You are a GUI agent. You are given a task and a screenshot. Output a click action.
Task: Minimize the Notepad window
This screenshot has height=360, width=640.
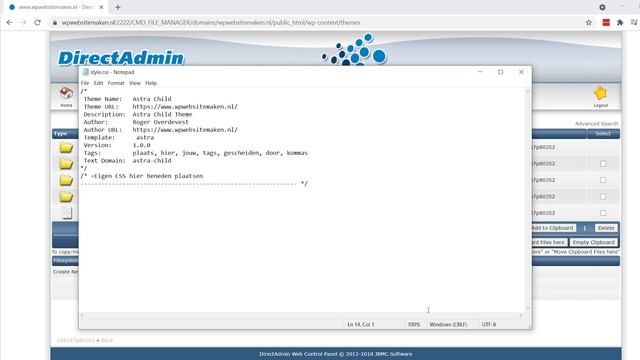[x=480, y=72]
